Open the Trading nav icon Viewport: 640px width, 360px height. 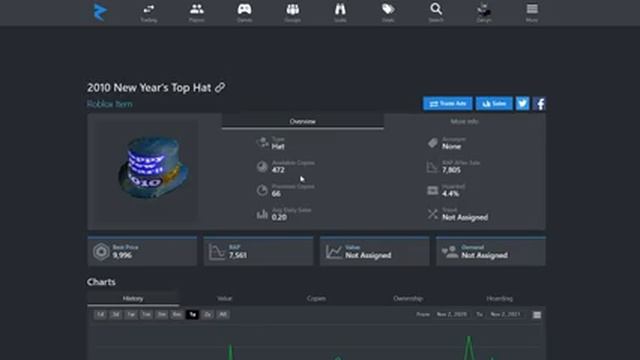(x=149, y=13)
